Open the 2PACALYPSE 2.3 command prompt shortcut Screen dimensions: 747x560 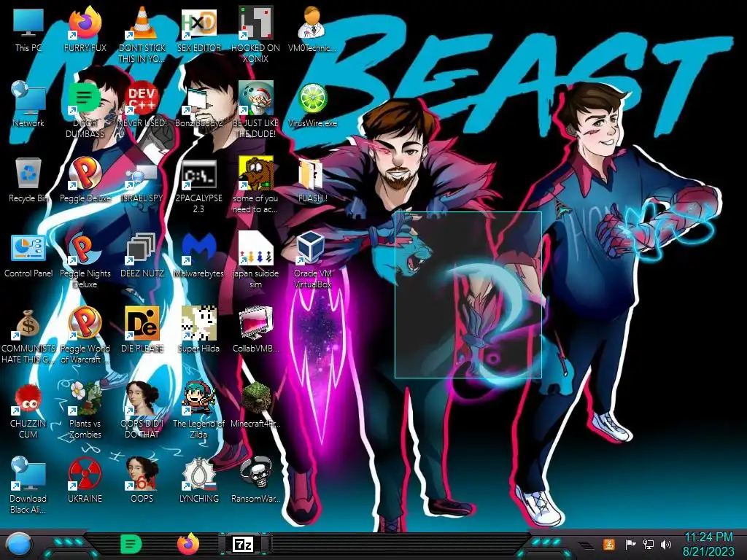click(198, 184)
